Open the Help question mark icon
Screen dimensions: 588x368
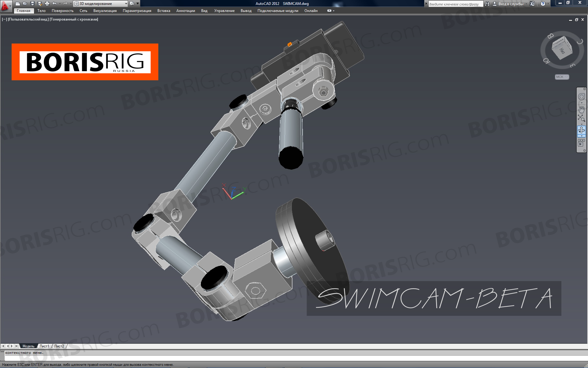click(x=543, y=4)
